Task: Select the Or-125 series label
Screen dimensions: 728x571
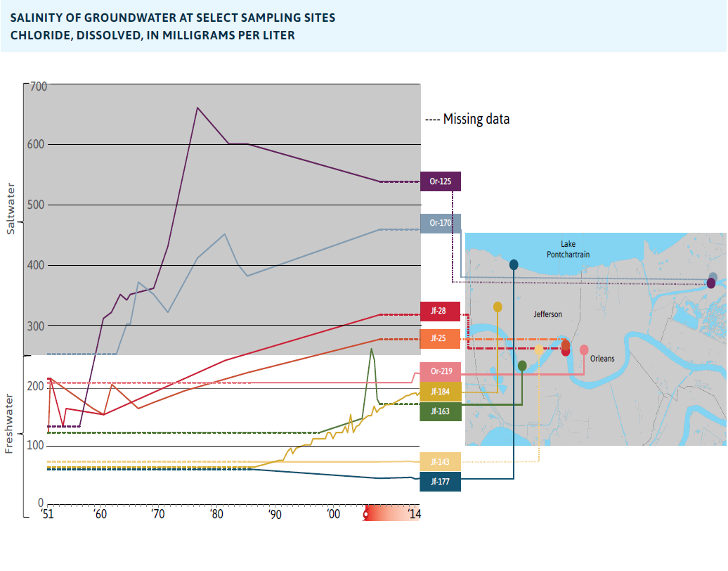Action: point(441,181)
